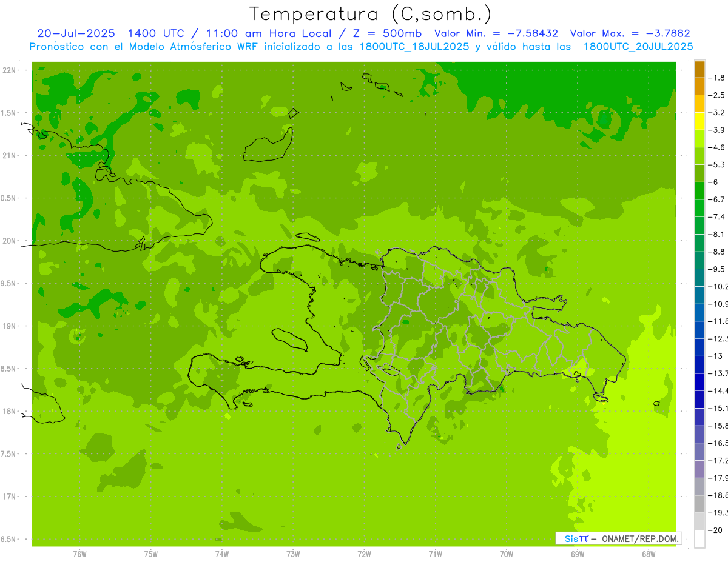Click the "Valor Min. = -7.58432" text
This screenshot has width=728, height=562.
pos(496,34)
